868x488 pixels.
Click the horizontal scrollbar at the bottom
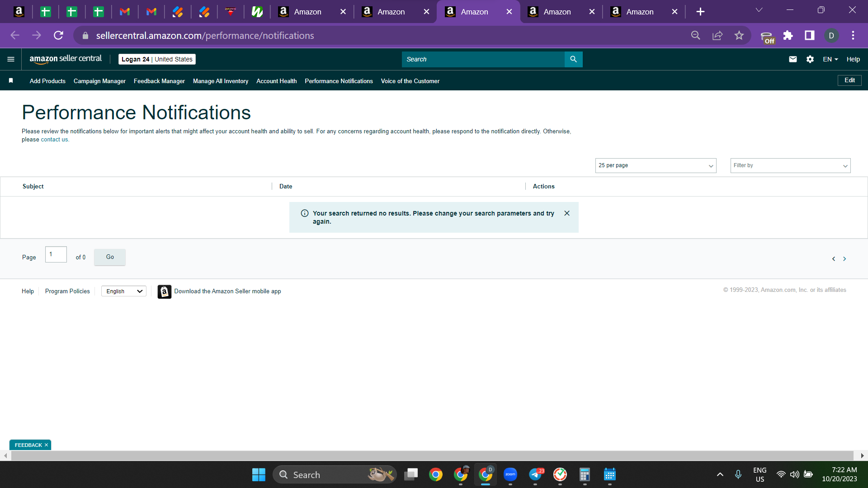(432, 455)
